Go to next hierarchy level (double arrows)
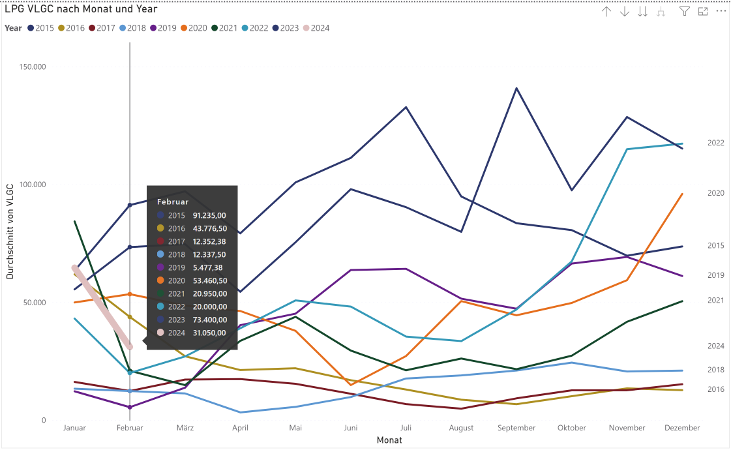The height and width of the screenshot is (450, 731). point(643,11)
